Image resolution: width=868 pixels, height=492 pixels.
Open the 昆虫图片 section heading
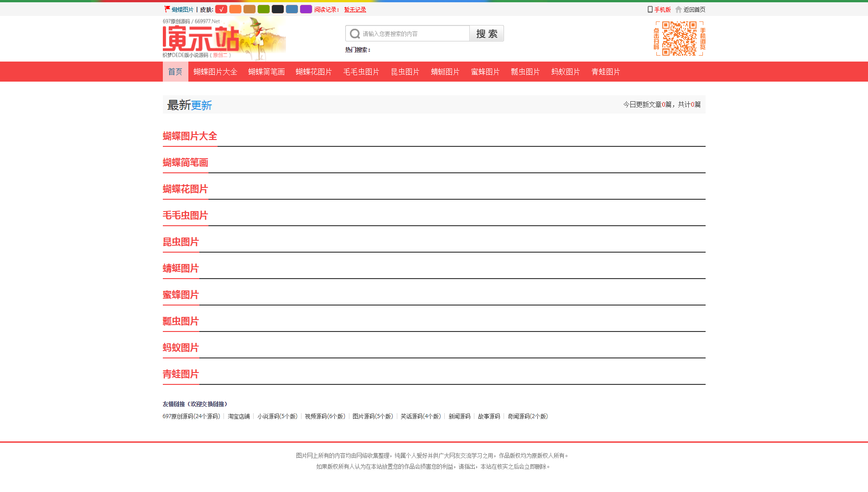(x=181, y=242)
